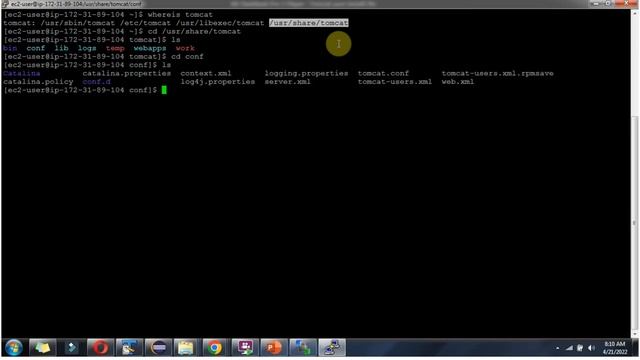640x360 pixels.
Task: Click 'context.xml' in the listing
Action: tap(206, 73)
